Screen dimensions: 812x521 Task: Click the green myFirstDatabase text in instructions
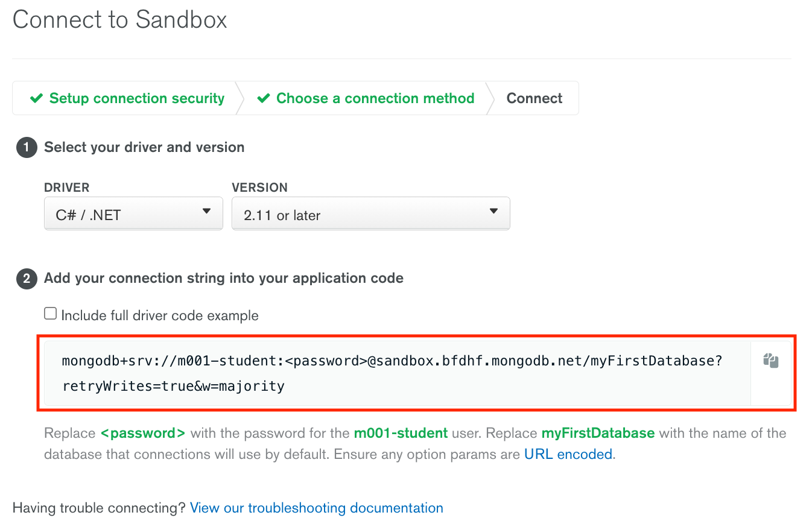tap(598, 433)
